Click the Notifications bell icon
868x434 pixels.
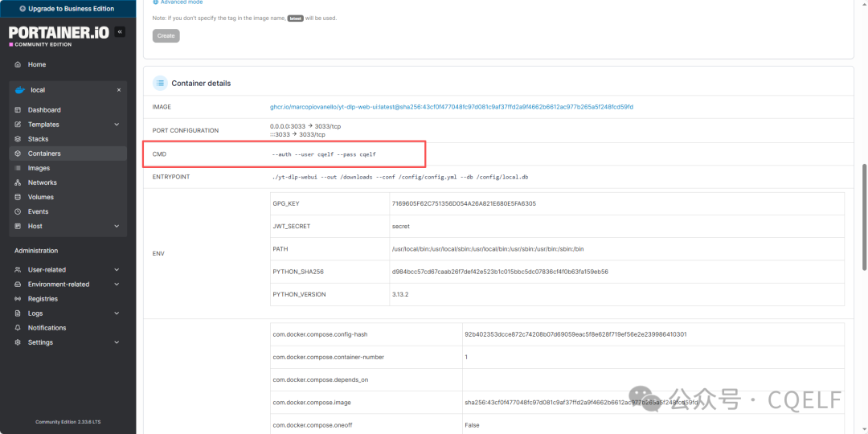pyautogui.click(x=18, y=328)
